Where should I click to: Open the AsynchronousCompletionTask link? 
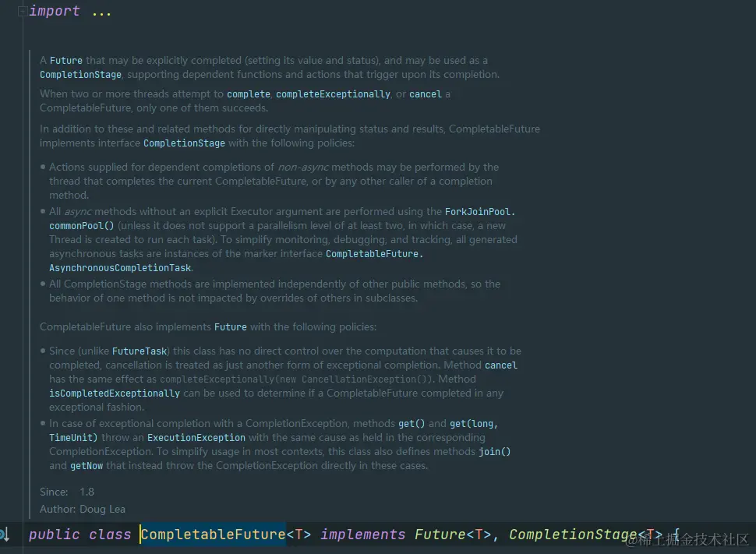pyautogui.click(x=120, y=267)
